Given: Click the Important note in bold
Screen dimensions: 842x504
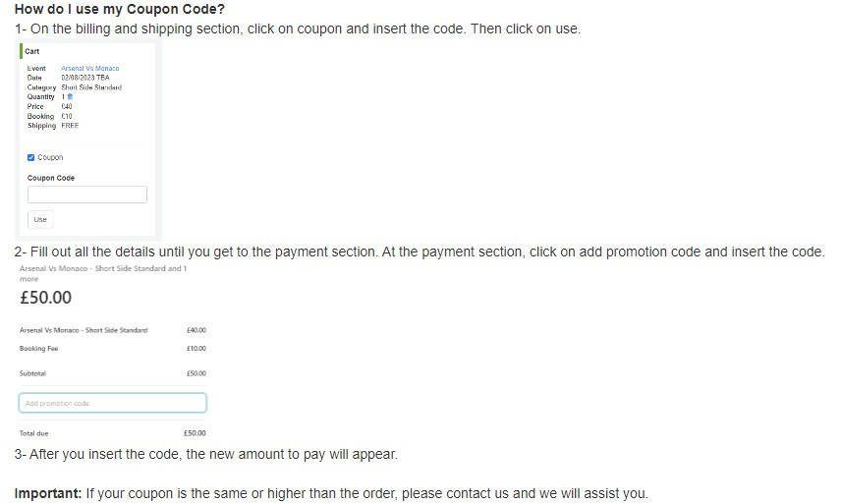Looking at the screenshot, I should pyautogui.click(x=48, y=493).
